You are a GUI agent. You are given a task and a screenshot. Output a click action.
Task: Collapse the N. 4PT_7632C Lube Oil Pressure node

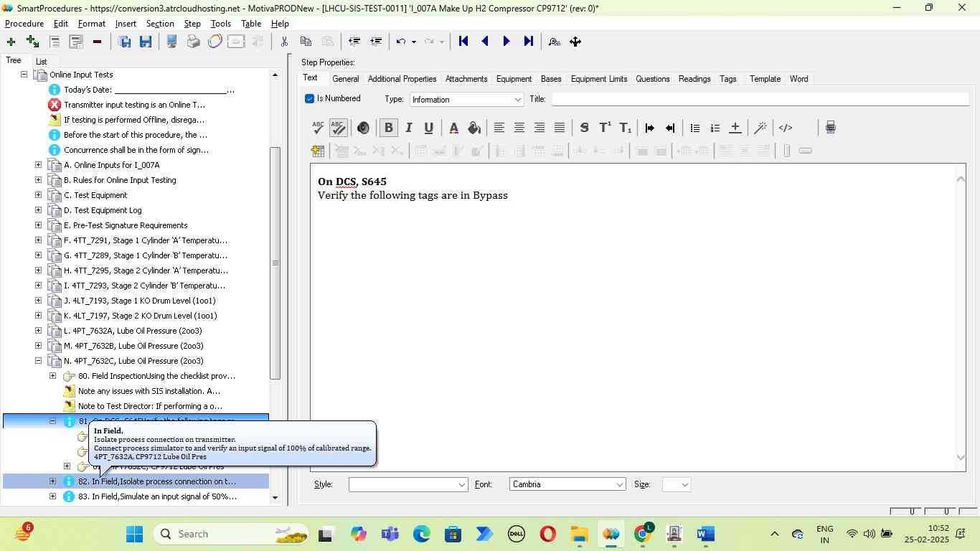pos(38,361)
